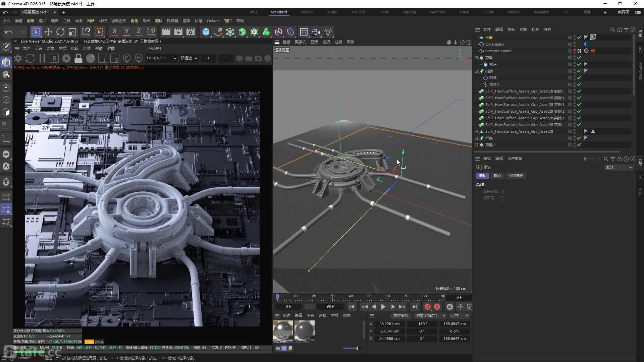Enable the second checkbox under 选项 section
This screenshot has height=362, width=644.
click(x=502, y=198)
